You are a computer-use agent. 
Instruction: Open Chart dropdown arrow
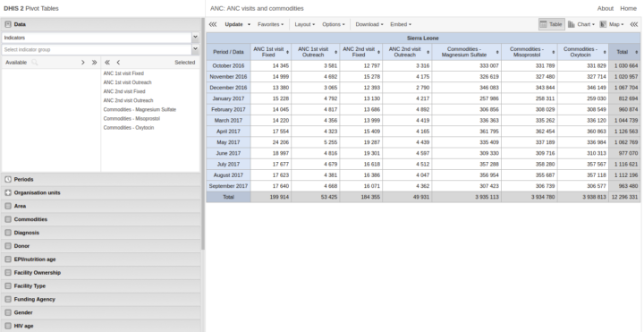593,25
